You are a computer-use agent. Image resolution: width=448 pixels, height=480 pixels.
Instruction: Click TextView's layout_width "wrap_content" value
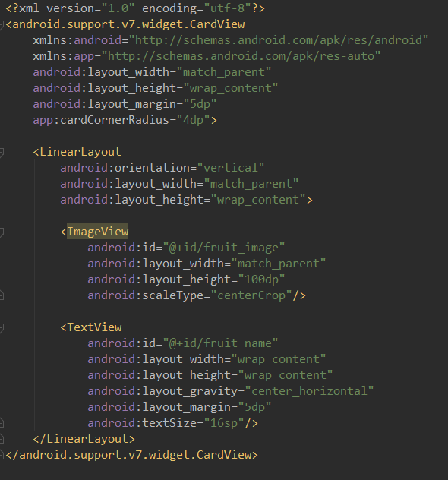pyautogui.click(x=279, y=359)
